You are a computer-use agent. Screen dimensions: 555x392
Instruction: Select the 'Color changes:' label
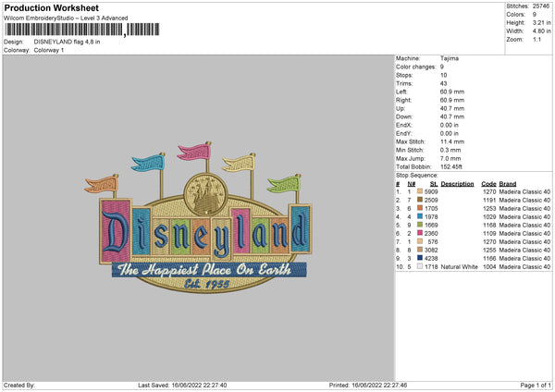coord(416,67)
